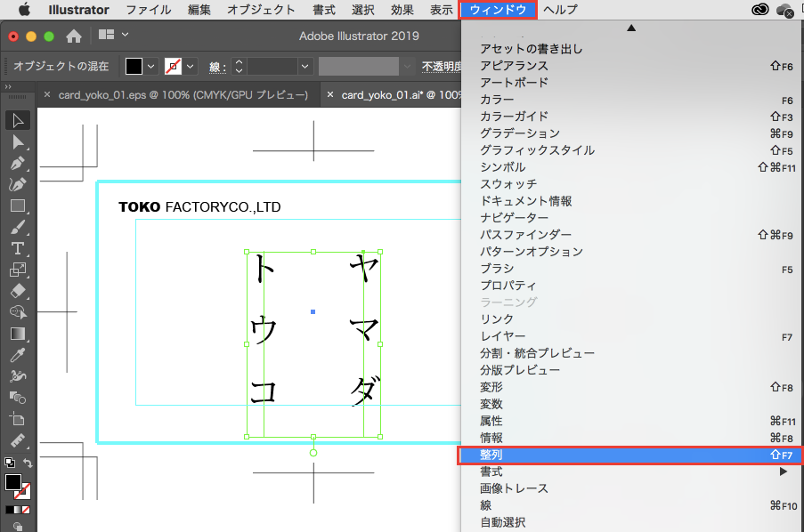Open the オブジェクト menu
Screen dimensions: 804x532
261,10
